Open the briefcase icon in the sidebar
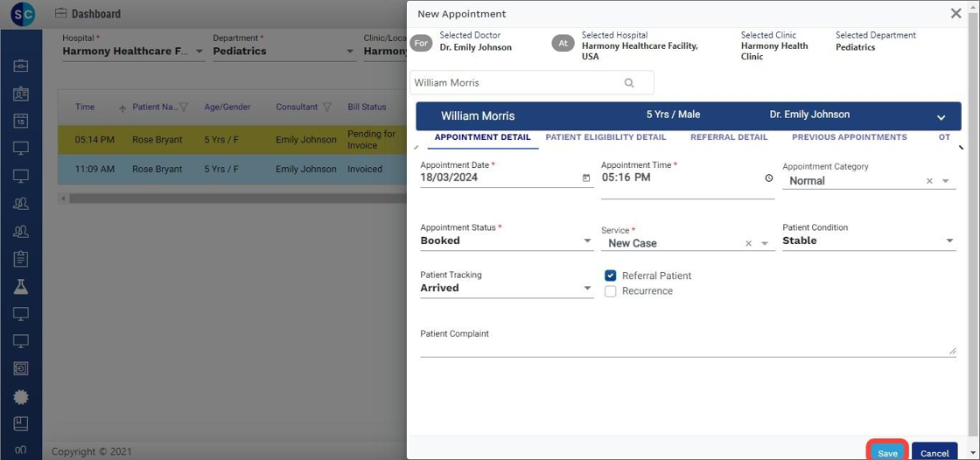The width and height of the screenshot is (980, 460). click(x=21, y=65)
